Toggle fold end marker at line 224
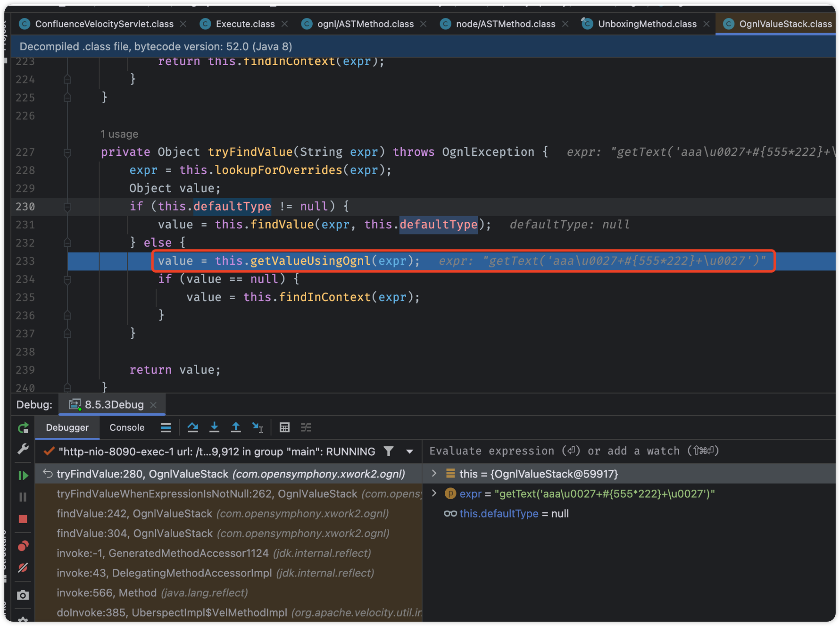840x626 pixels. [x=67, y=79]
